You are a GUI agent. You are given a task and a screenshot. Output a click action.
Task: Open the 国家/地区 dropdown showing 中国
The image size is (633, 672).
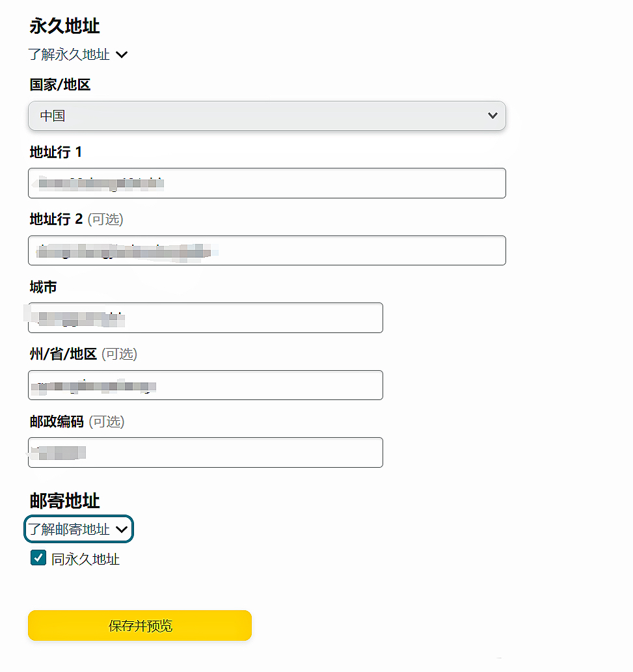pos(267,116)
